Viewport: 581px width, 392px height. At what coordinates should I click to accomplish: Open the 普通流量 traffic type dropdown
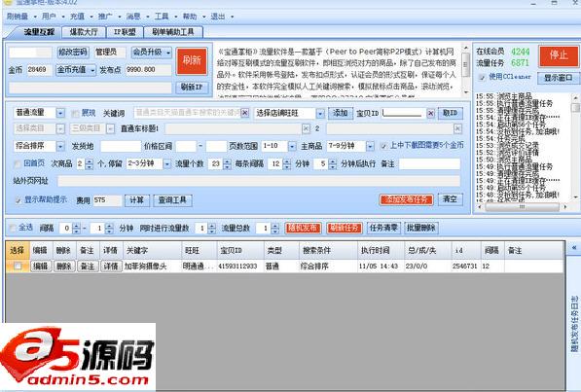click(x=60, y=113)
